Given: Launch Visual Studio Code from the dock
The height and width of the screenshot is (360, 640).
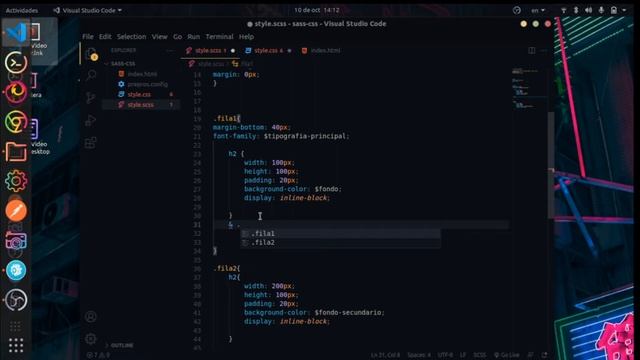Looking at the screenshot, I should click(x=16, y=33).
